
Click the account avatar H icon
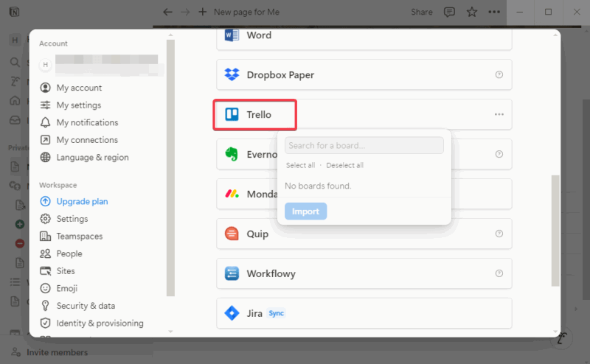coord(45,65)
